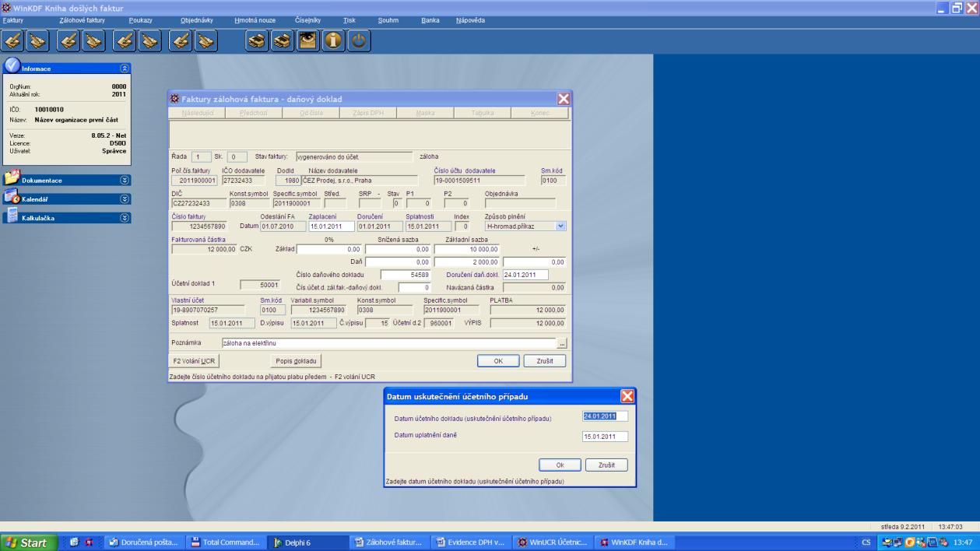The image size is (980, 551).
Task: Click the Zápis DPH toolbar button
Action: click(370, 113)
